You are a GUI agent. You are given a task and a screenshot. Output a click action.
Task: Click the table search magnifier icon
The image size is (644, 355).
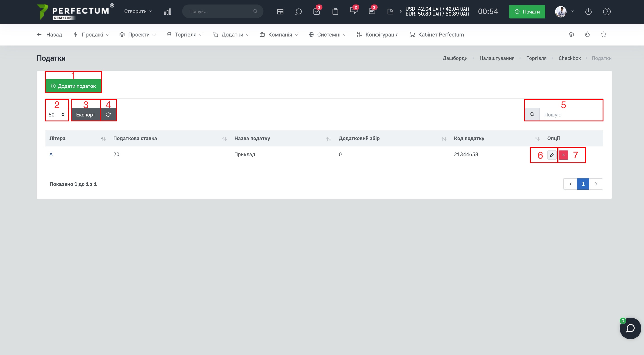532,114
